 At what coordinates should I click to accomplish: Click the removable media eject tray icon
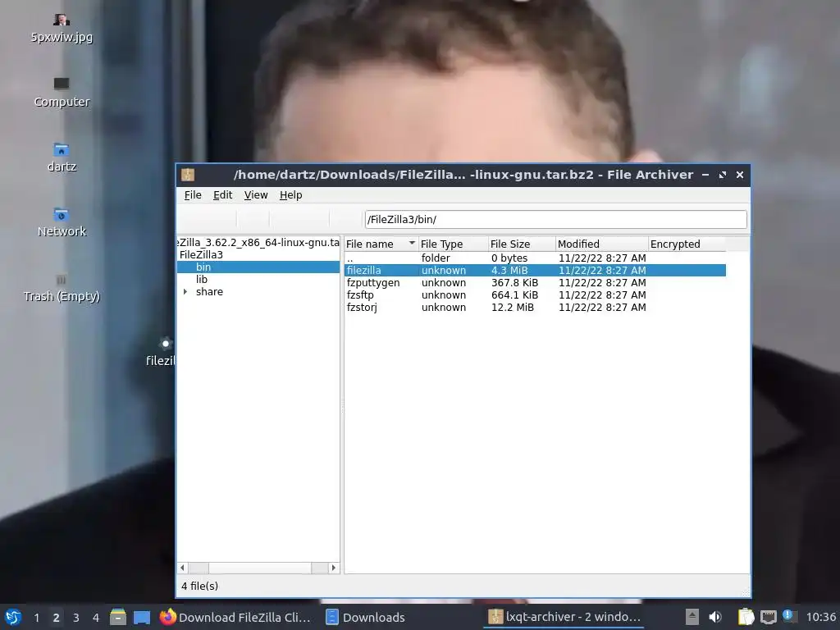pyautogui.click(x=692, y=617)
